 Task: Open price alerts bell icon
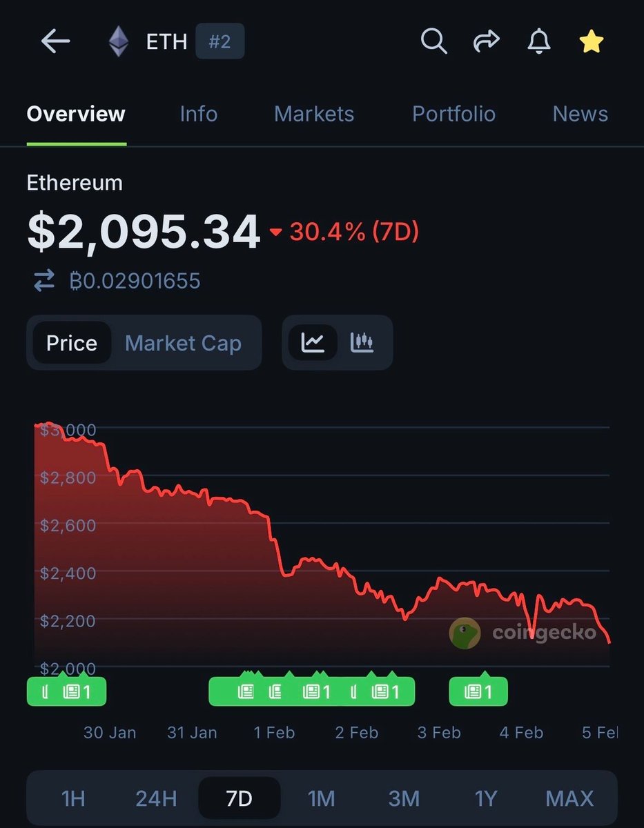pyautogui.click(x=538, y=42)
